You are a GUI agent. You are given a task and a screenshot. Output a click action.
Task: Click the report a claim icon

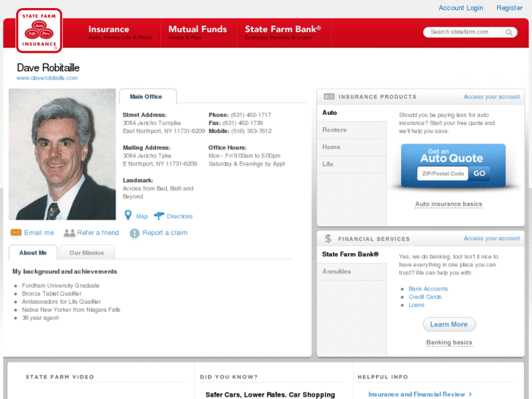tap(135, 234)
